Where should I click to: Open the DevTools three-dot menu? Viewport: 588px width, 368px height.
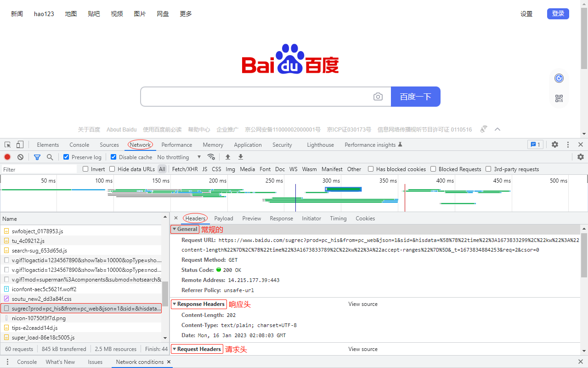tap(568, 144)
